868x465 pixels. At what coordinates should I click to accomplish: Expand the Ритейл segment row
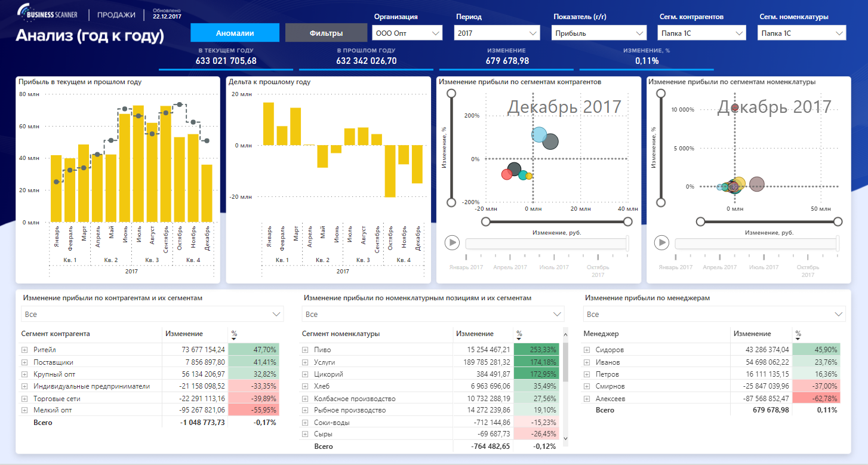pyautogui.click(x=25, y=350)
